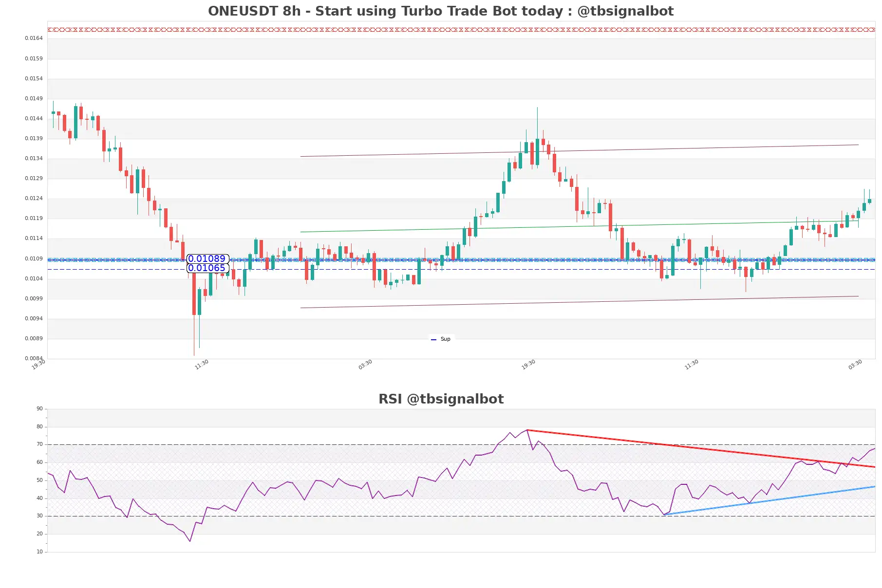This screenshot has width=882, height=588.
Task: Click the 0.0094 price axis label
Action: (x=34, y=318)
